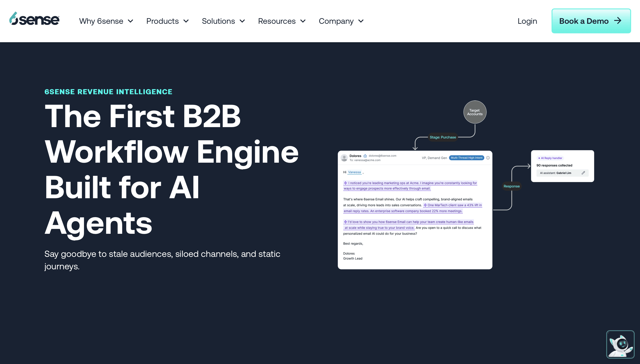Click the Multi-Thread High Intent badge

466,158
